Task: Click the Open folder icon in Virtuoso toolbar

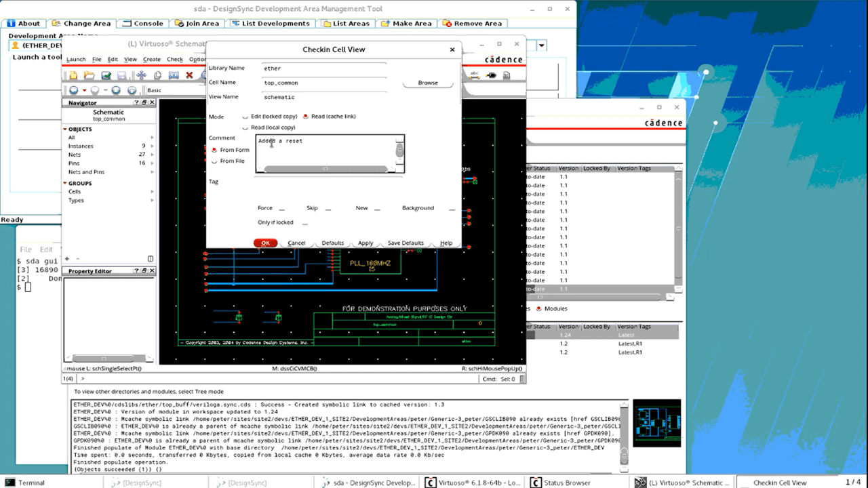Action: pyautogui.click(x=89, y=75)
